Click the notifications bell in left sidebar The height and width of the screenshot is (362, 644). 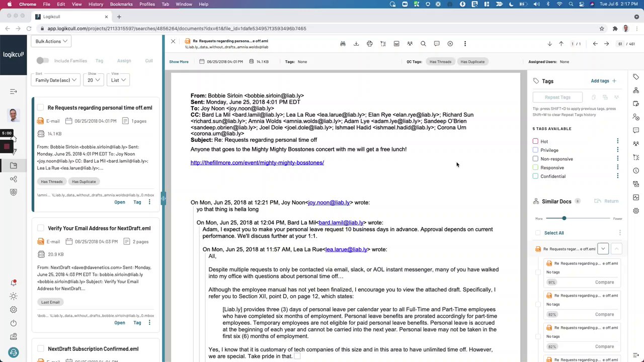(x=14, y=283)
